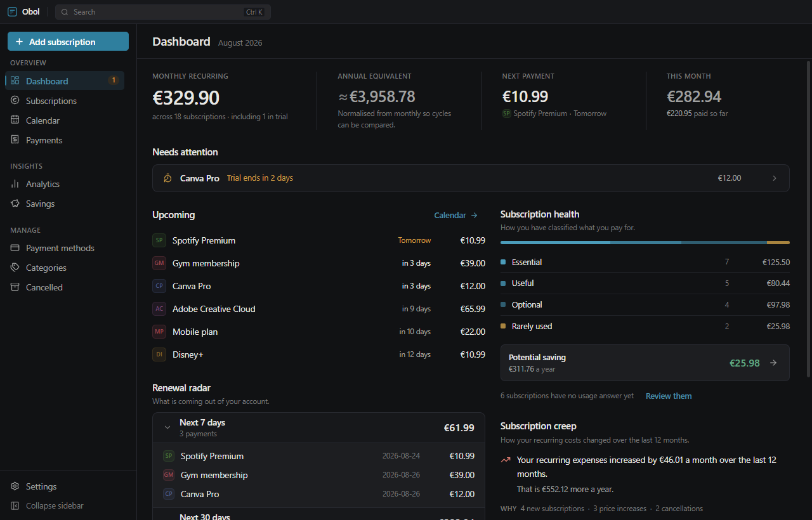Focus the Search input field
812x520 pixels.
(162, 12)
